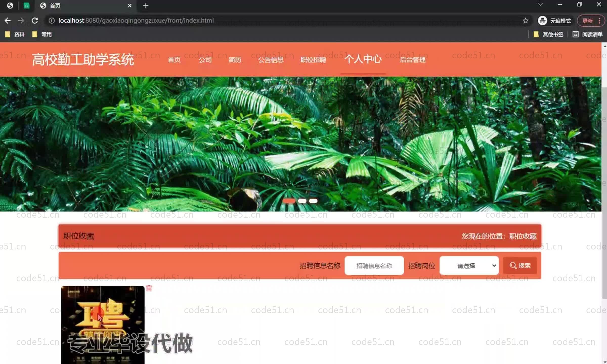Click the 高校勤工助学系统 site title
This screenshot has height=364, width=607.
pos(83,60)
